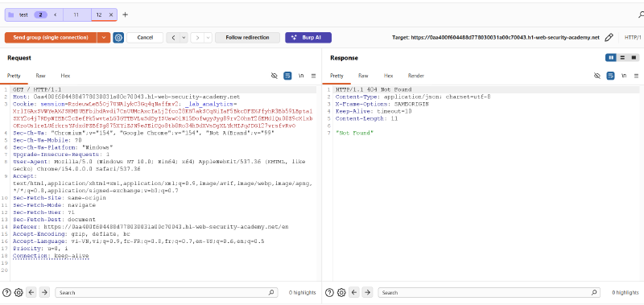The width and height of the screenshot is (644, 305).
Task: Click HTTP/1.1 404 Not Found status line
Action: (x=374, y=89)
